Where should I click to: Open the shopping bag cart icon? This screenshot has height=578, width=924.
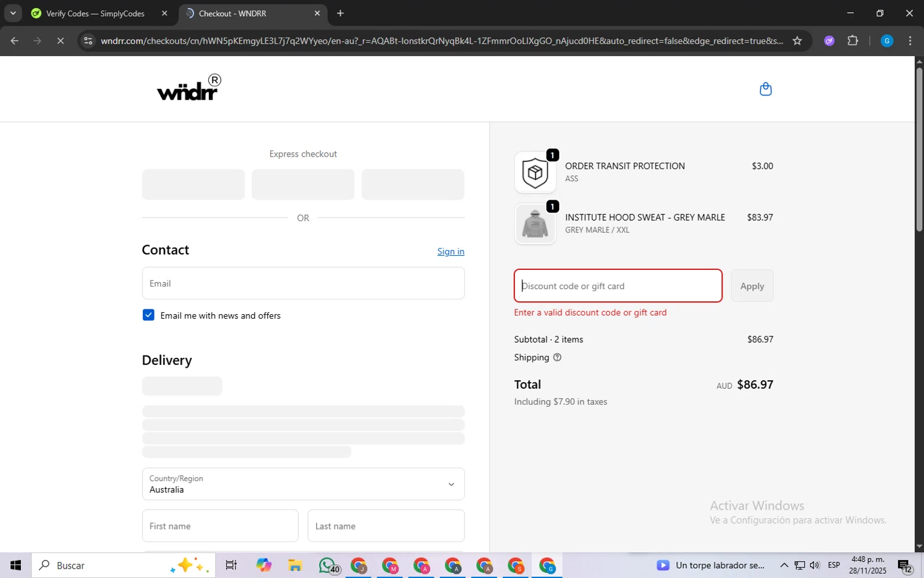766,89
